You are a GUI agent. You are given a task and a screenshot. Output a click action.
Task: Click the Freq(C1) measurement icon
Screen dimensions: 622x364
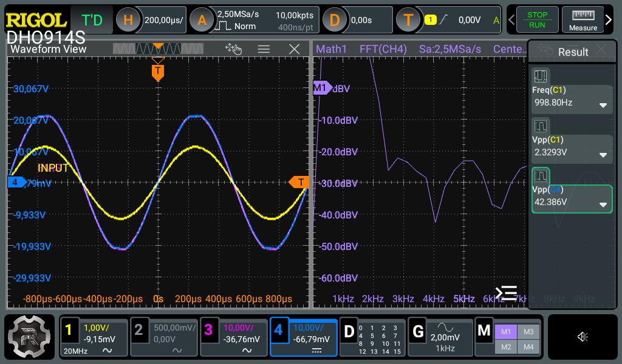pyautogui.click(x=540, y=76)
